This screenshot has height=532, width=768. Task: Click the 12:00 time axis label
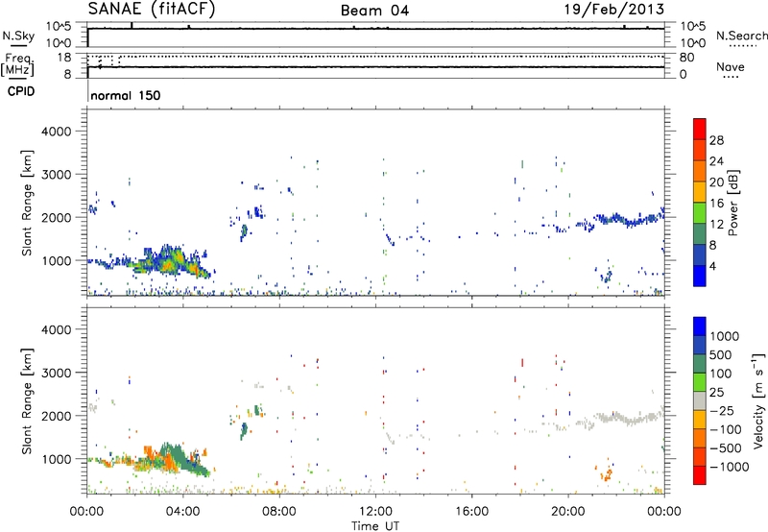click(375, 511)
